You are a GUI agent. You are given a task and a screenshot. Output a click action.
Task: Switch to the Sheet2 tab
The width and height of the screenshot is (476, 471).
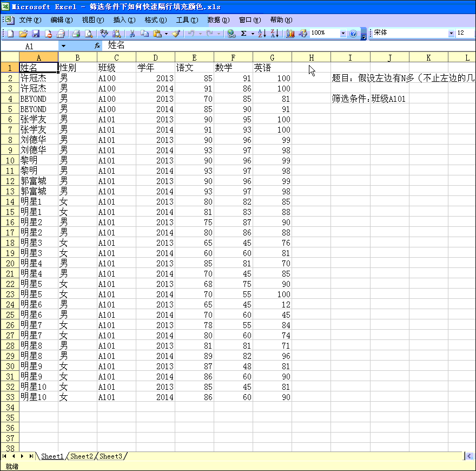click(82, 456)
